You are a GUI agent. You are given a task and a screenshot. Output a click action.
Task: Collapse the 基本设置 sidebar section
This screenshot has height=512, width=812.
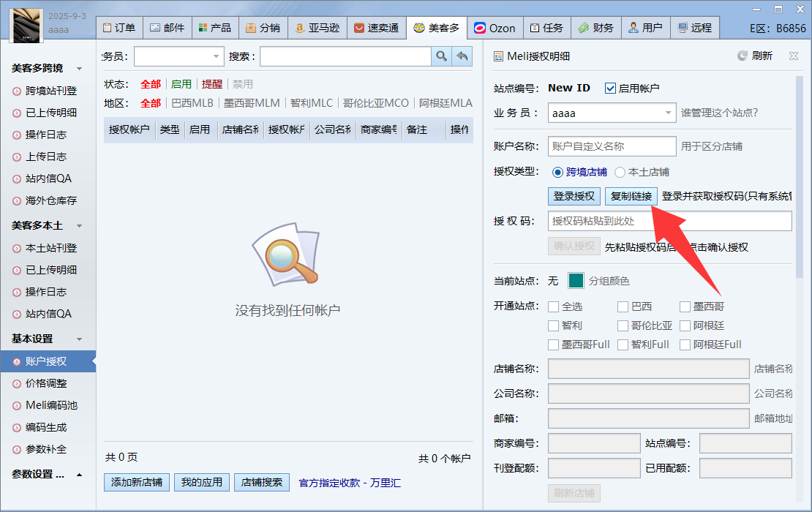(x=79, y=339)
